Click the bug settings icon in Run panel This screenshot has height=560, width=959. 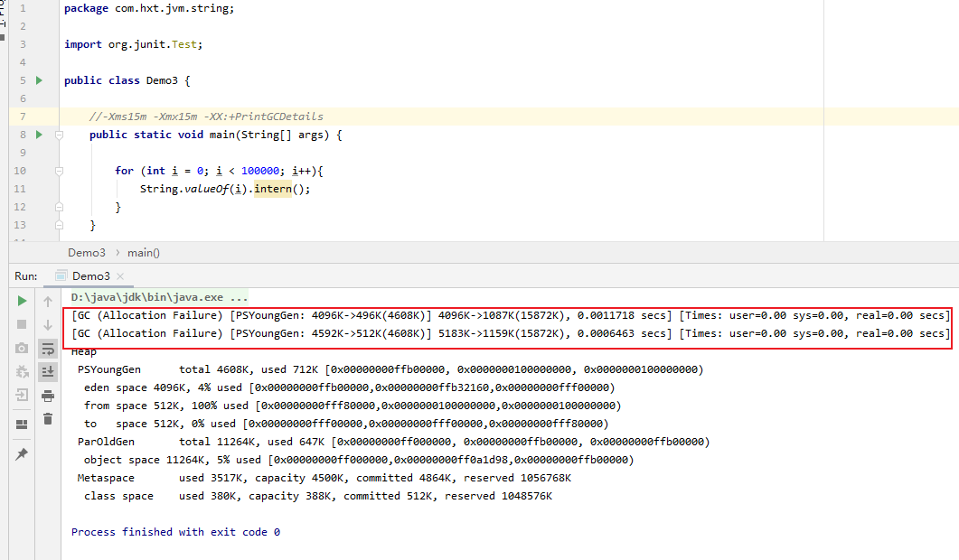[22, 371]
